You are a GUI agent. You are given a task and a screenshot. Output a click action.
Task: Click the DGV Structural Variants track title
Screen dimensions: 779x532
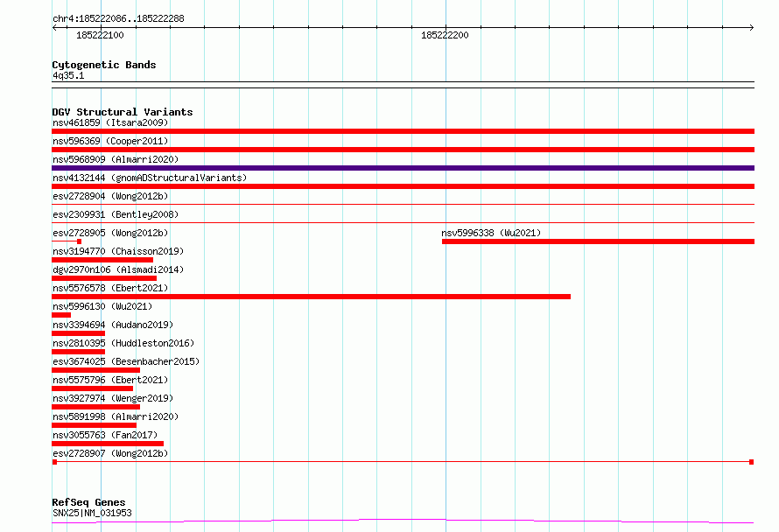123,112
